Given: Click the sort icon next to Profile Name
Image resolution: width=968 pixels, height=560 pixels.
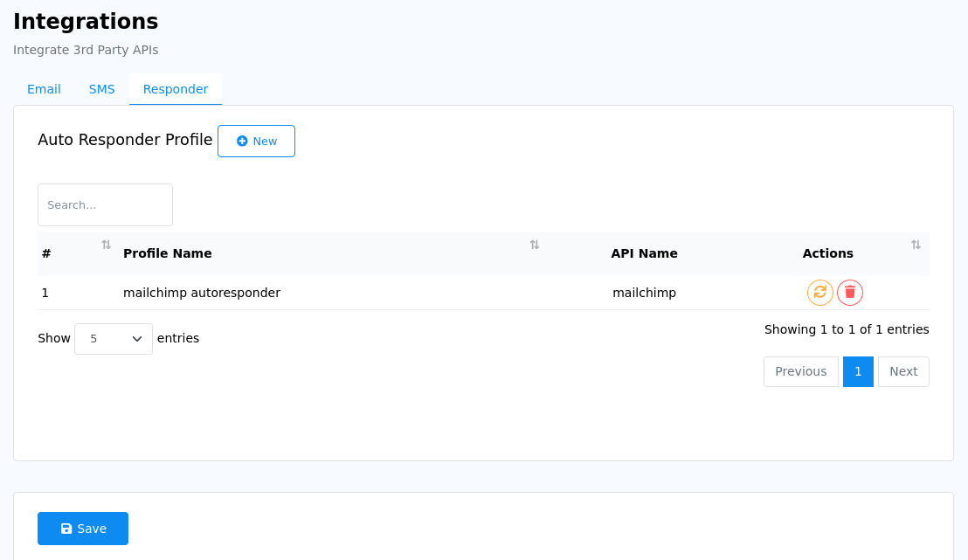Looking at the screenshot, I should tap(534, 245).
